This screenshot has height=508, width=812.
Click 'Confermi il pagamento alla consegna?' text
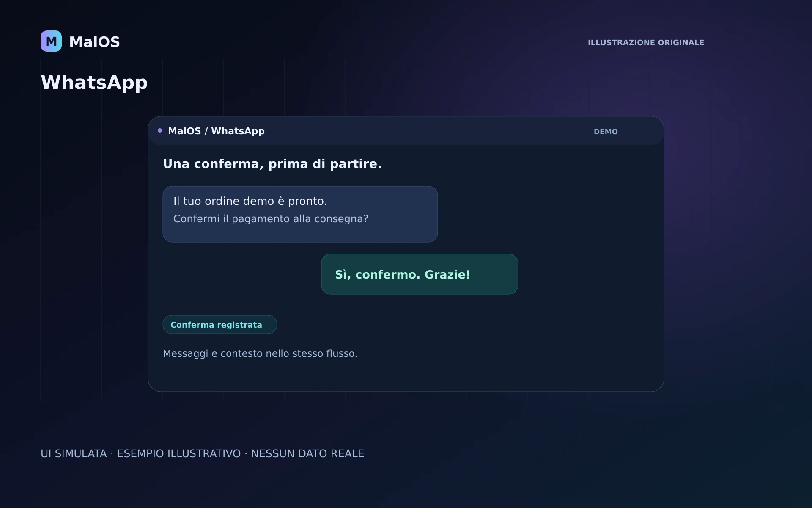(x=271, y=219)
